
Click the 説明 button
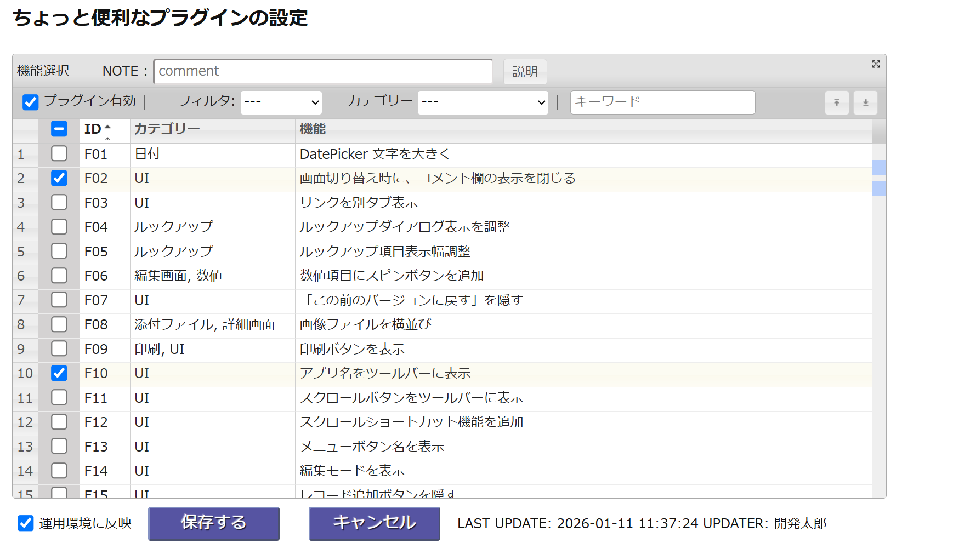point(525,72)
